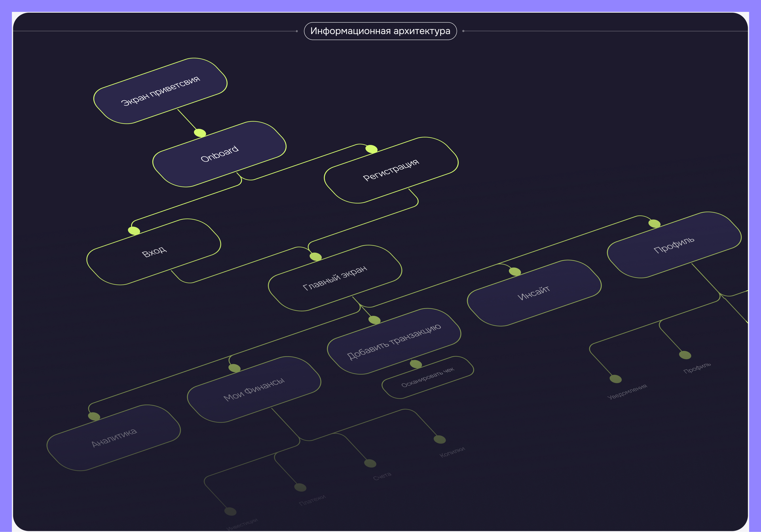This screenshot has width=761, height=532.
Task: Click the connector dot above 'Копилки' label
Action: tap(439, 439)
